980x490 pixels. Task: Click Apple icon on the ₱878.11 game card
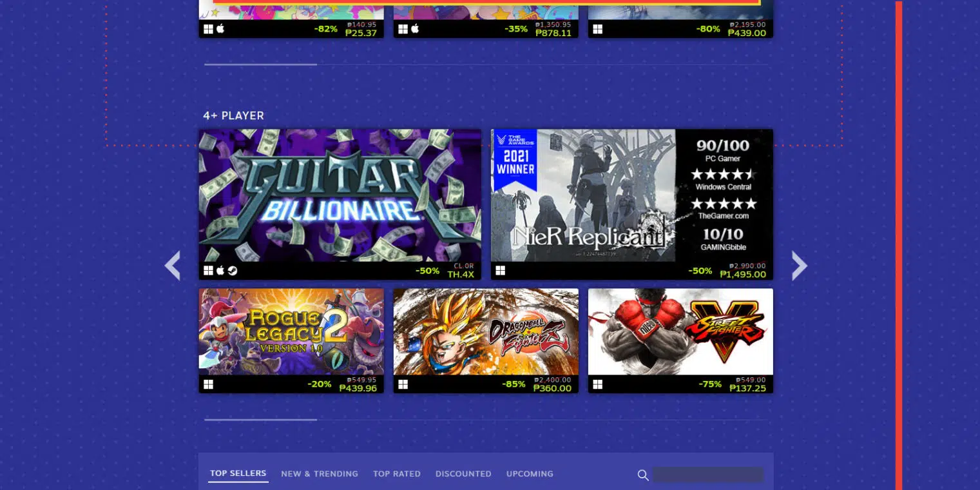click(x=415, y=29)
